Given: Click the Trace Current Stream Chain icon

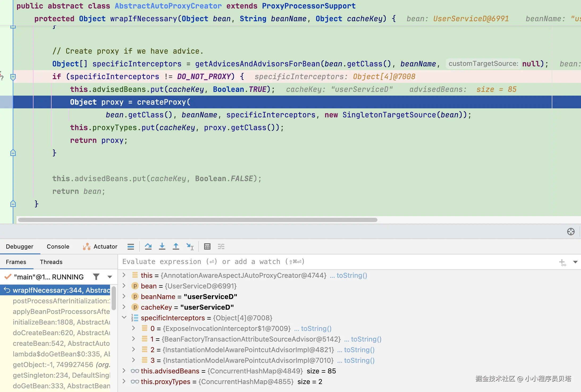Looking at the screenshot, I should (221, 246).
